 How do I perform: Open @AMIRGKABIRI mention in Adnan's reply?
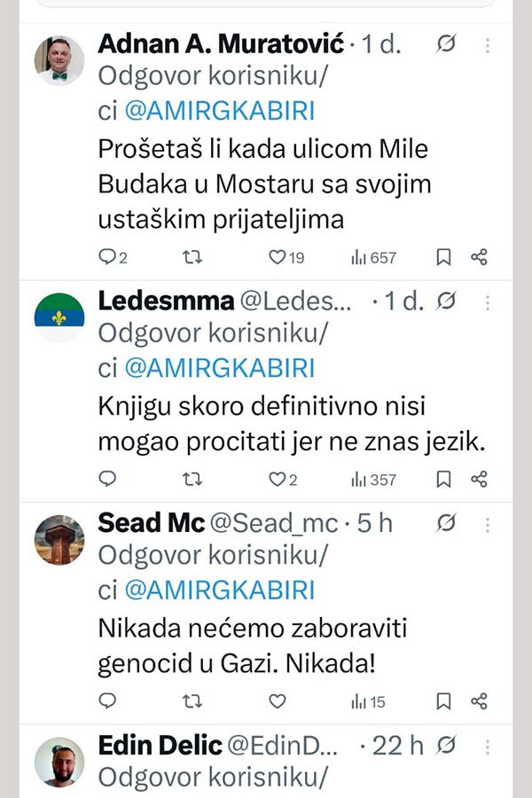point(221,111)
